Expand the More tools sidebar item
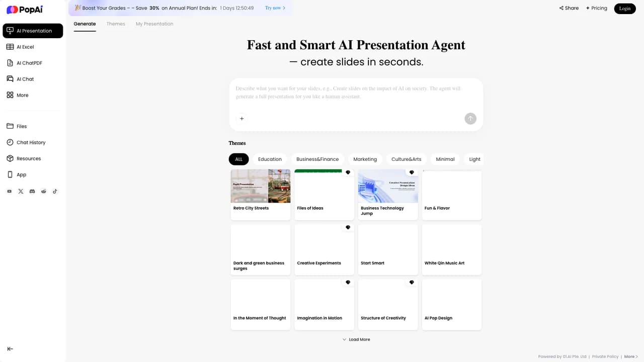 tap(33, 95)
